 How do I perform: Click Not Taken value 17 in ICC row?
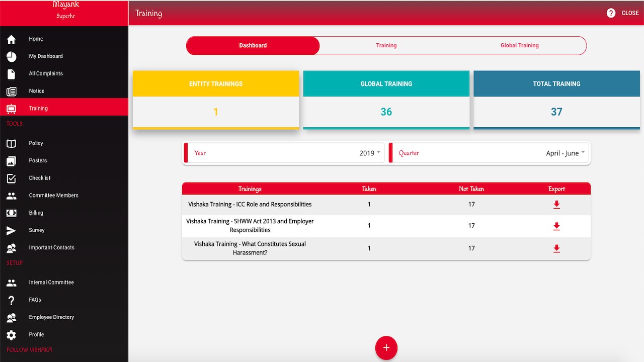[471, 205]
